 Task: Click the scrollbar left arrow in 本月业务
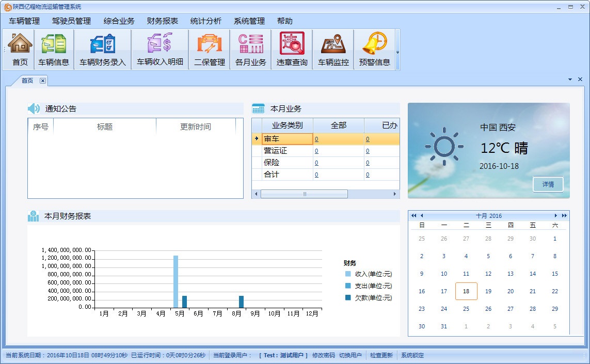click(x=256, y=194)
